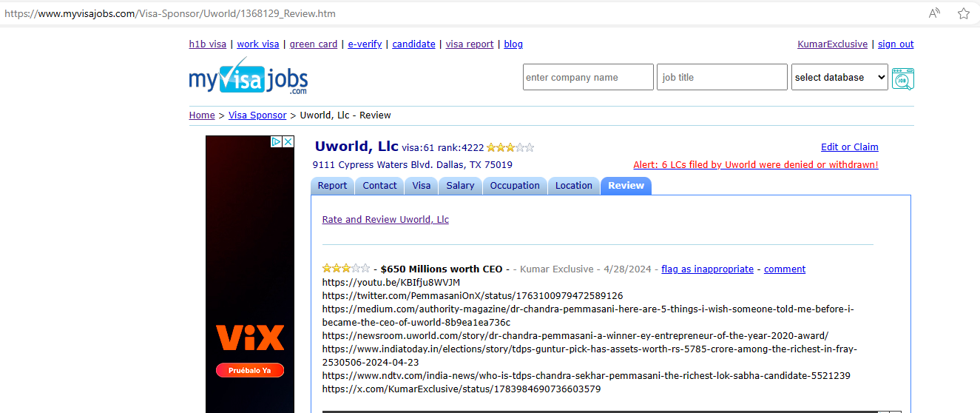Click the review's three-star rating
Viewport: 980px width, 413px height.
tap(346, 269)
